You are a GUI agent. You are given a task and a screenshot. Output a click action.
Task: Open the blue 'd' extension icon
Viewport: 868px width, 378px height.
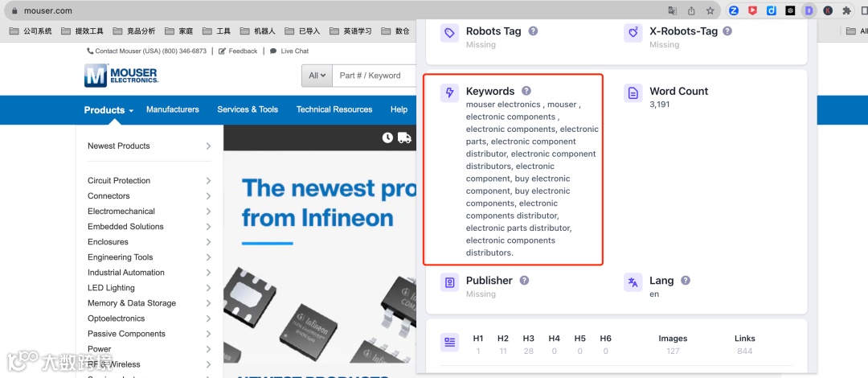771,10
